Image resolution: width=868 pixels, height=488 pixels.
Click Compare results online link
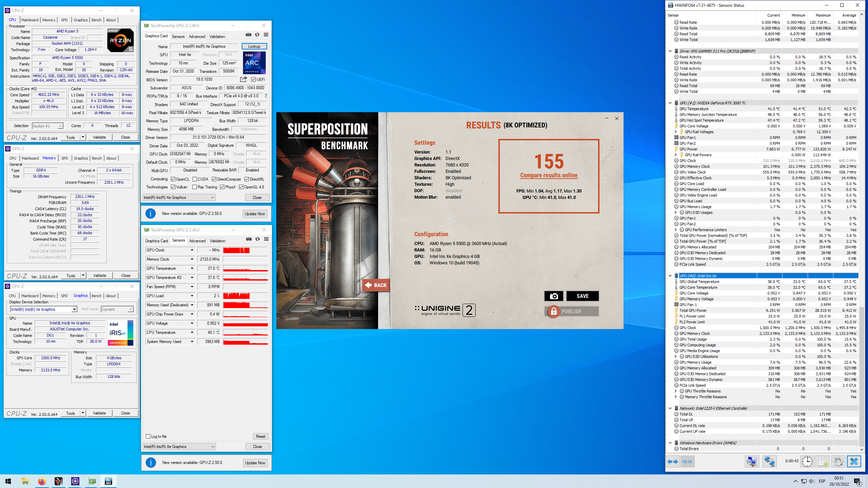point(549,175)
